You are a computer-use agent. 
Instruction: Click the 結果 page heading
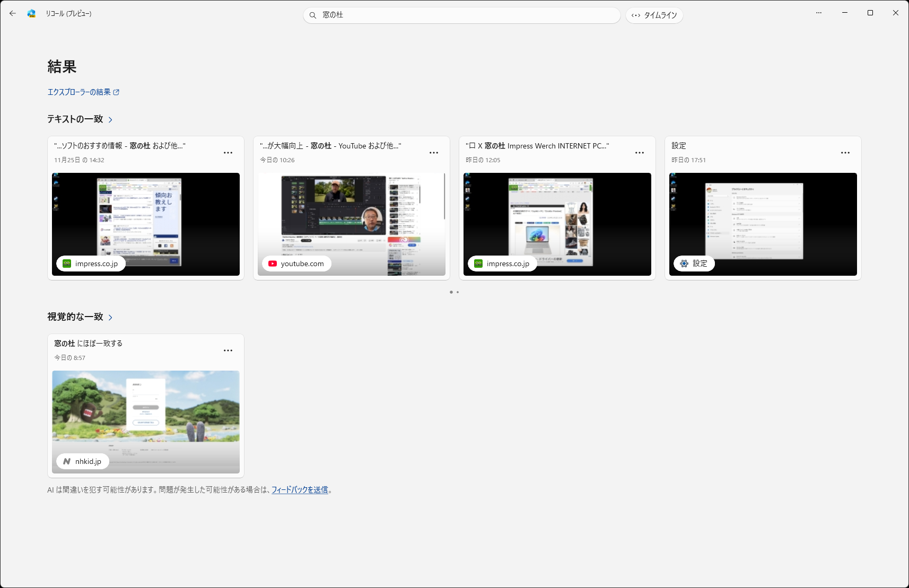62,67
